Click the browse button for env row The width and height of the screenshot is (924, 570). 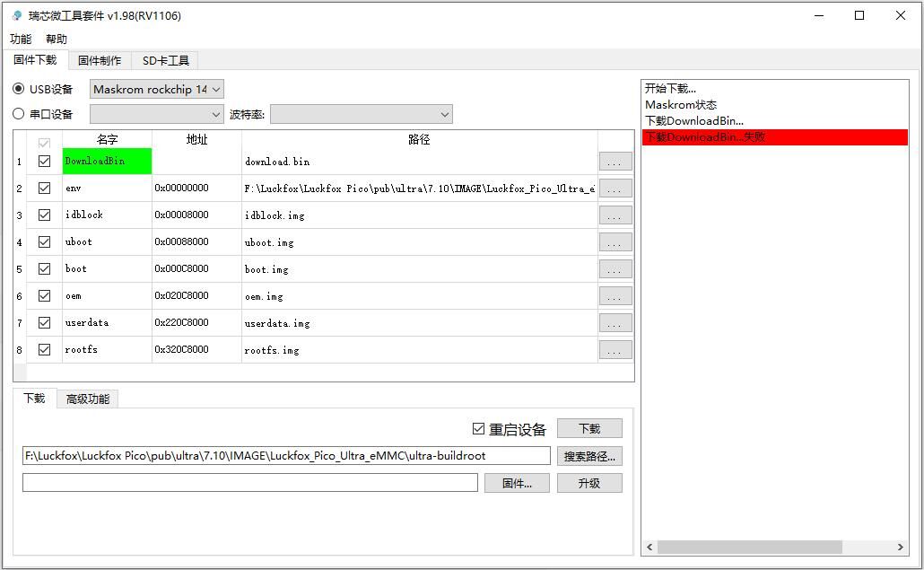[x=615, y=189]
